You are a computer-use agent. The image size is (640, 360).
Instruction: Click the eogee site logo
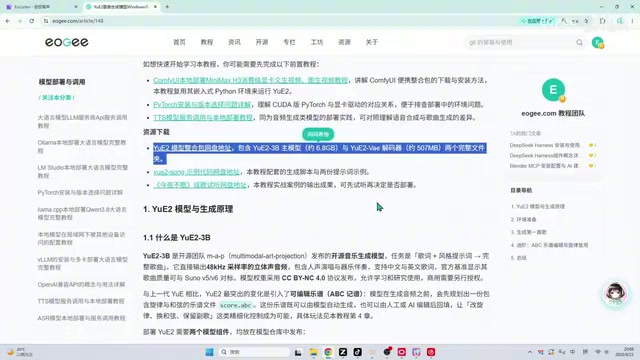pyautogui.click(x=67, y=42)
